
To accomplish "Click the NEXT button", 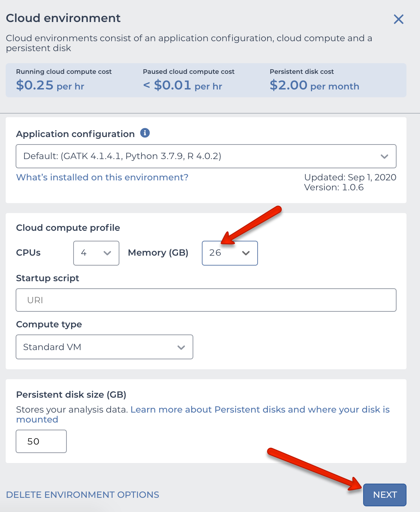I will 385,495.
